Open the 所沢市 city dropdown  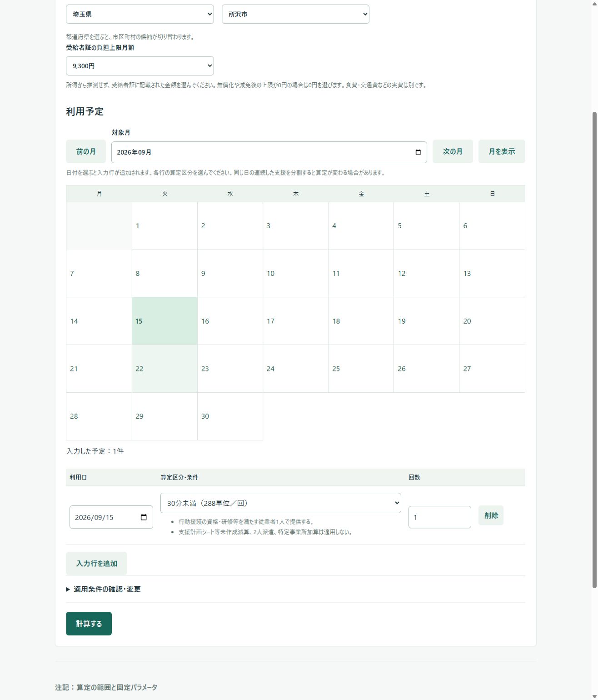pyautogui.click(x=295, y=14)
